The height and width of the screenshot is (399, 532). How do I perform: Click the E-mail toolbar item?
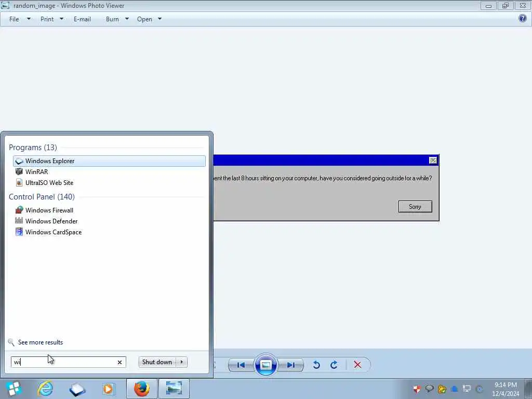coord(82,19)
